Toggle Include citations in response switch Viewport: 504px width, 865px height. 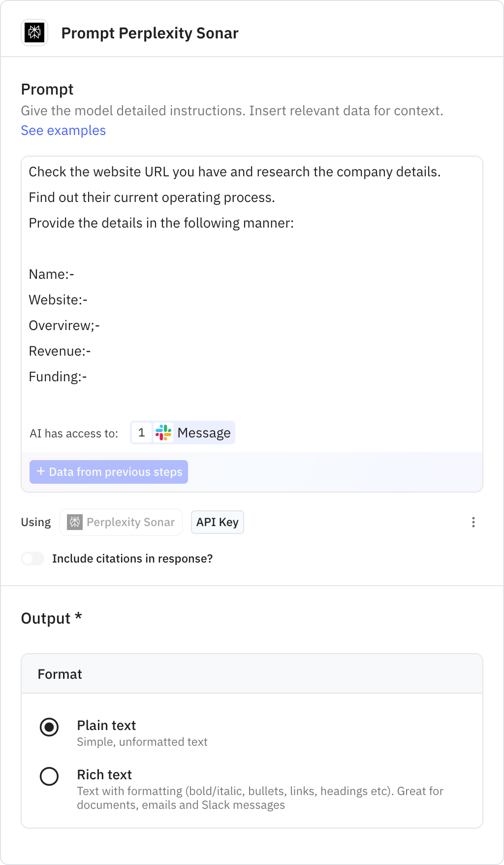[x=32, y=559]
